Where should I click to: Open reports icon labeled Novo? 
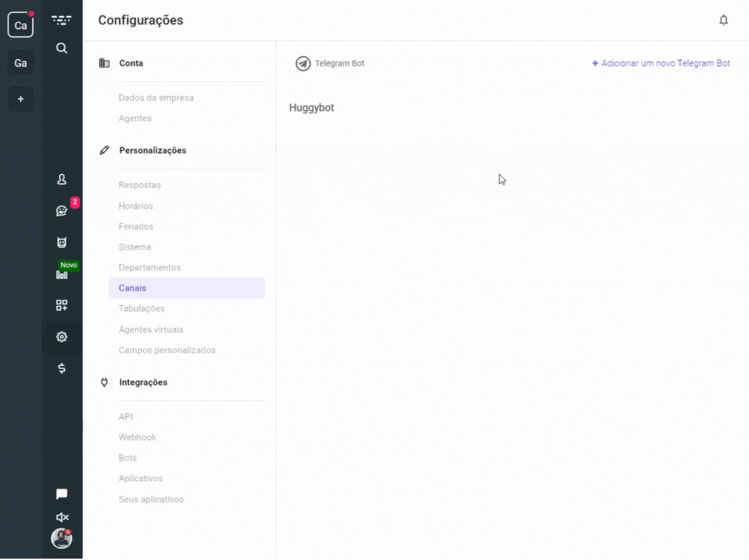62,274
